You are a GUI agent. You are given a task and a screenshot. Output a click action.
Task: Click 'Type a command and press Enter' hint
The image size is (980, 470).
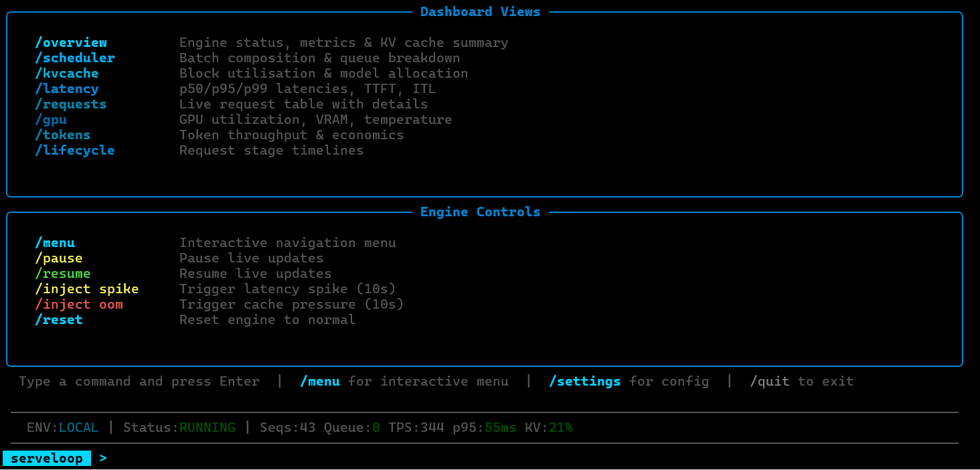(x=139, y=382)
